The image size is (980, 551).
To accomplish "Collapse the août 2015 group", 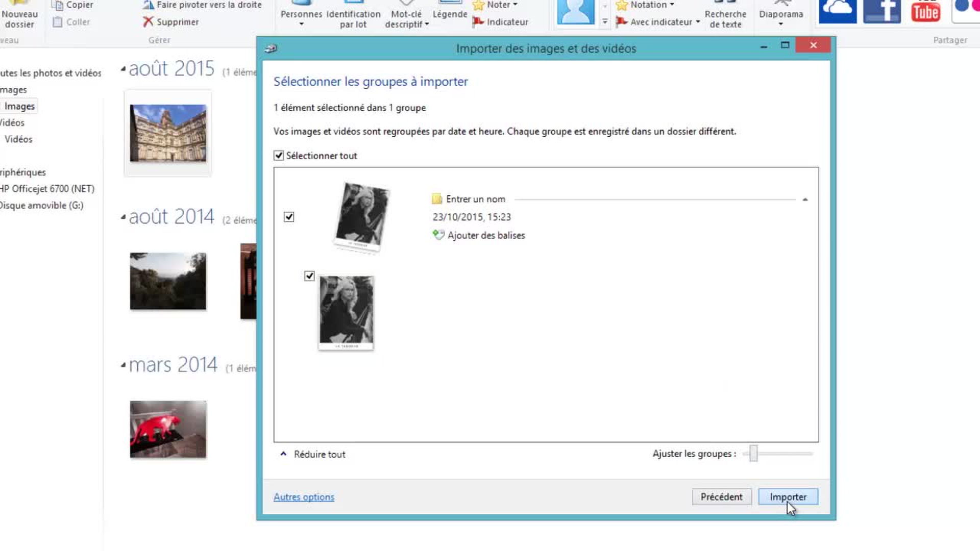I will tap(123, 68).
